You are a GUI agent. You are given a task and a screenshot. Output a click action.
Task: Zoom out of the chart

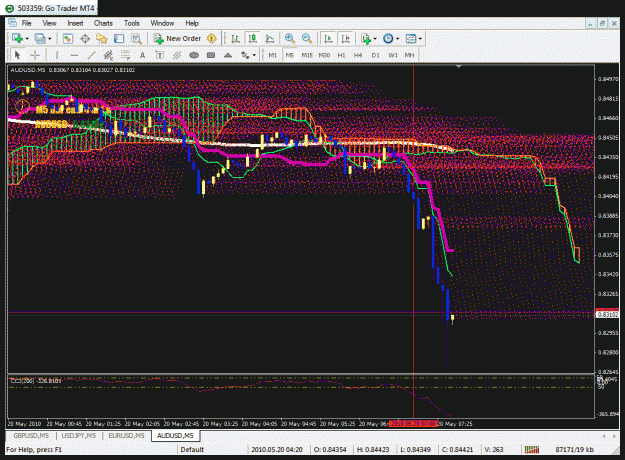tap(307, 39)
